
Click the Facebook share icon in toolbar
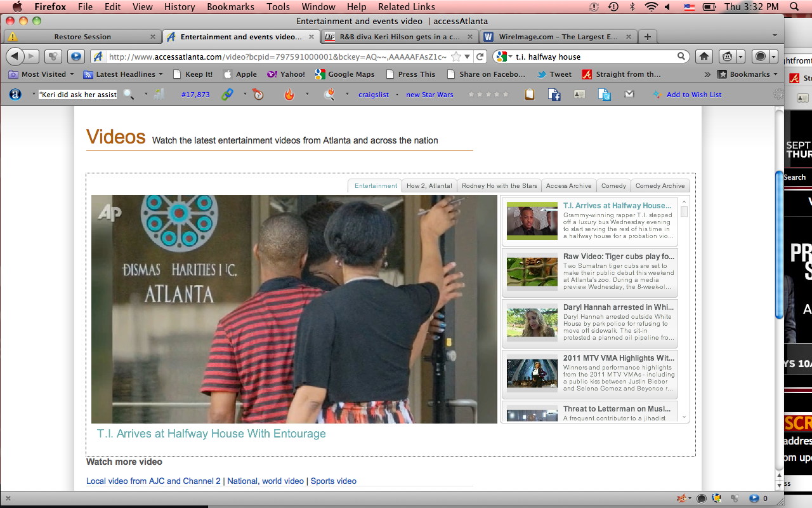554,95
